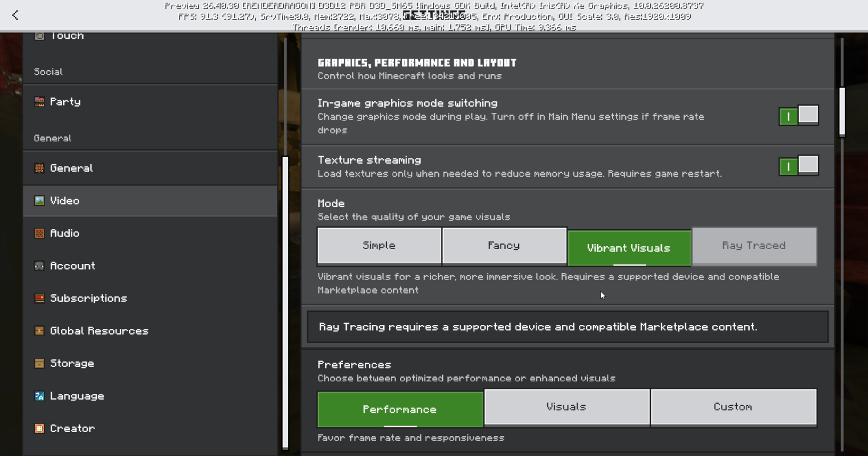Choose the Ray Traced mode
Image resolution: width=868 pixels, height=456 pixels.
tap(754, 246)
